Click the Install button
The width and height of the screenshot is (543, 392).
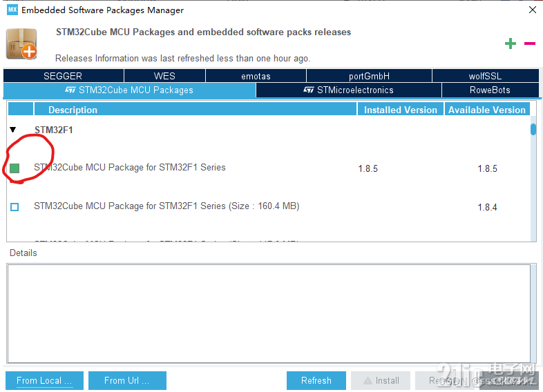click(381, 380)
